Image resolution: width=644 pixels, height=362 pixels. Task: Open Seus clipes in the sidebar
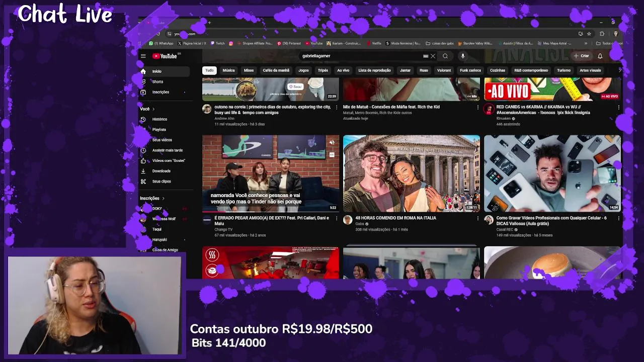pyautogui.click(x=162, y=182)
